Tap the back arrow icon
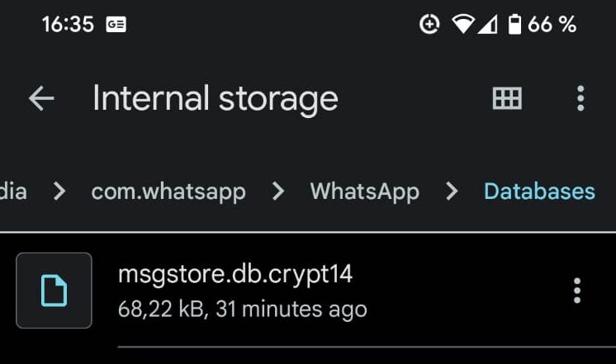This screenshot has width=616, height=364. tap(41, 99)
